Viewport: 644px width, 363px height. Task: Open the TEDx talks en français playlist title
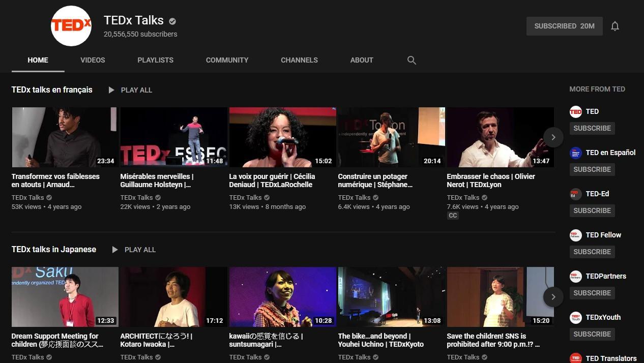pos(52,89)
